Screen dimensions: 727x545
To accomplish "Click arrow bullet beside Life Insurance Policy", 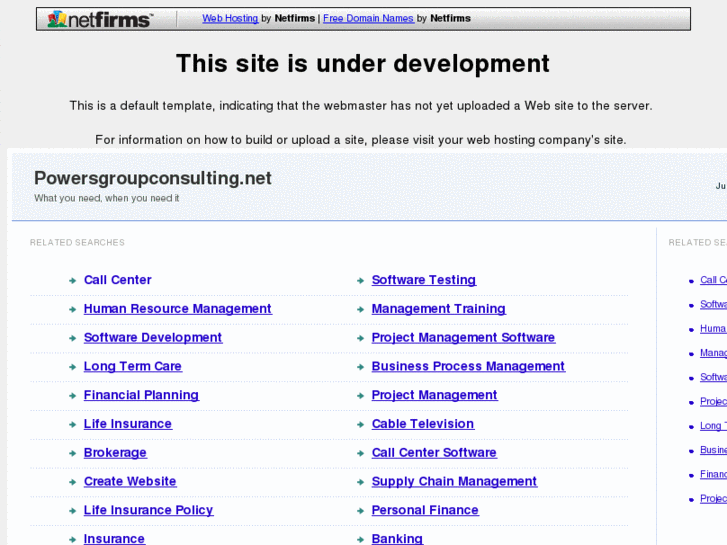I will (x=72, y=511).
